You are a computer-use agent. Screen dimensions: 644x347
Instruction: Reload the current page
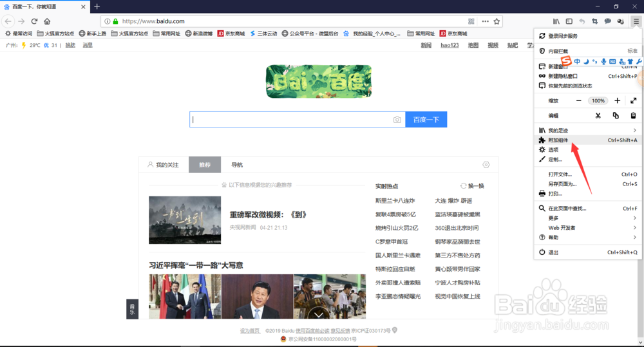35,21
